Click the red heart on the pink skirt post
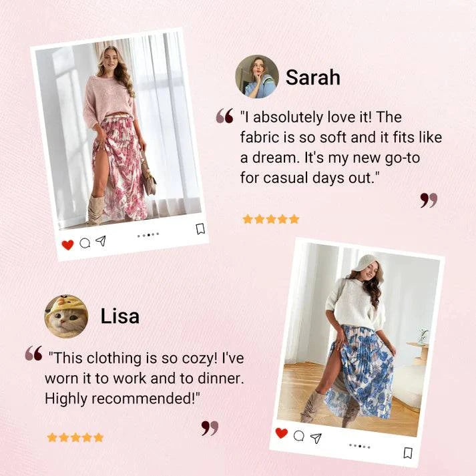The height and width of the screenshot is (476, 476). coord(67,245)
